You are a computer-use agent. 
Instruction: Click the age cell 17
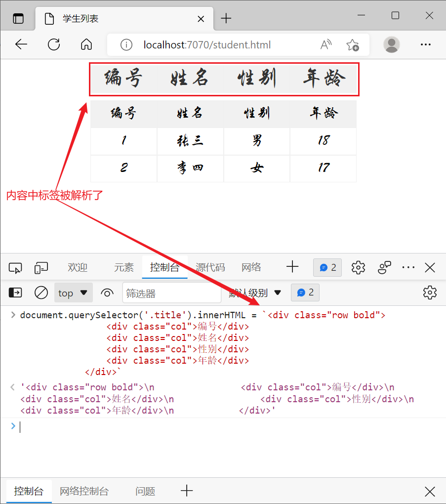click(323, 168)
